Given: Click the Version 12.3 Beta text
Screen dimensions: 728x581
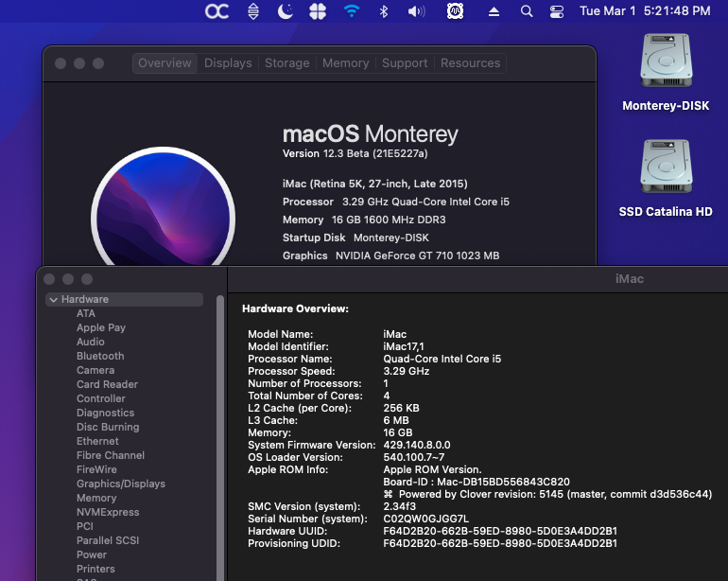Looking at the screenshot, I should point(355,153).
